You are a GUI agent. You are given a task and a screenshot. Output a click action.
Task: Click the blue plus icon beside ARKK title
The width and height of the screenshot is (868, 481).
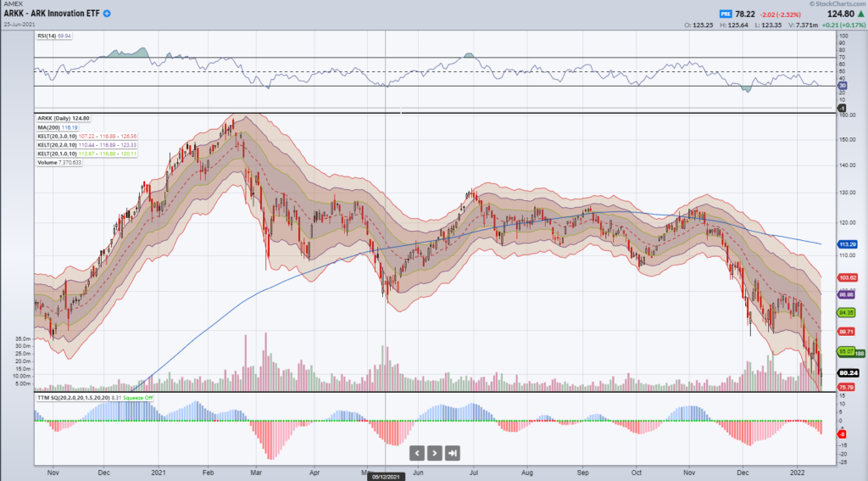pyautogui.click(x=107, y=14)
